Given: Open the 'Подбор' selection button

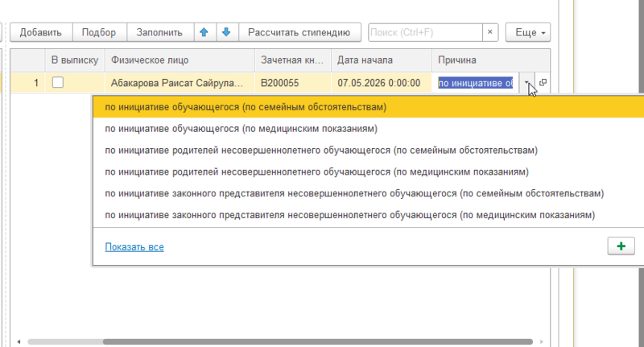Looking at the screenshot, I should tap(99, 32).
